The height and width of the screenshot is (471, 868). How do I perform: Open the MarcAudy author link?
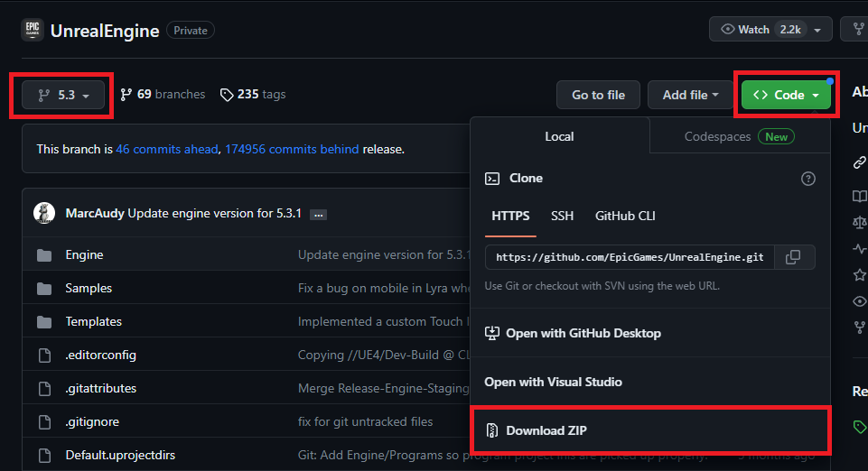click(95, 213)
